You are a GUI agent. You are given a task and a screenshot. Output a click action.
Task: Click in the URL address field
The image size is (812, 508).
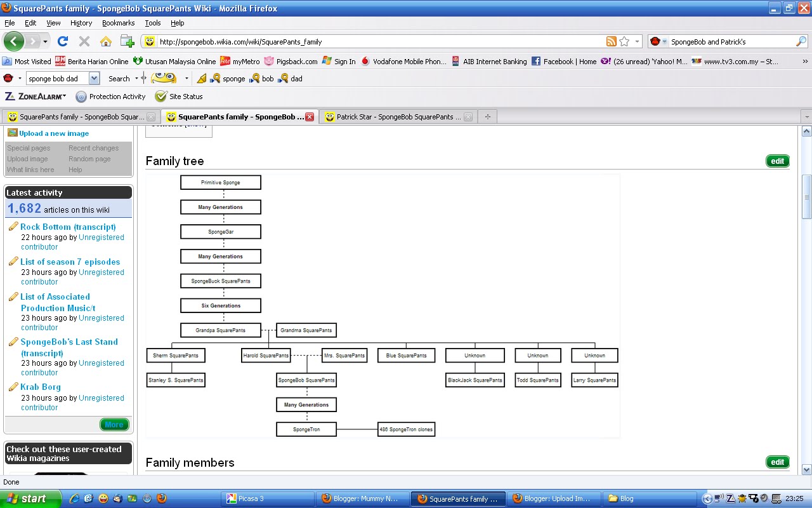coord(381,41)
